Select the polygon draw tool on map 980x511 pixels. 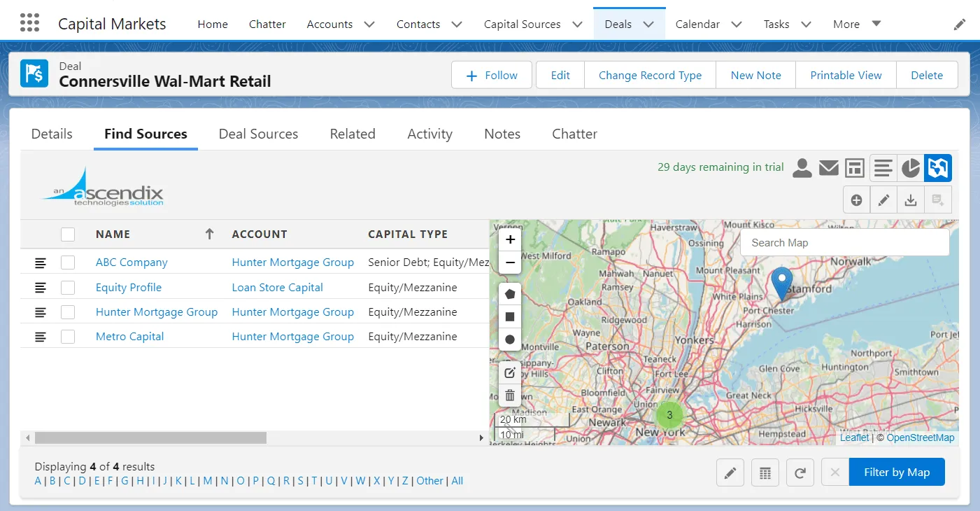coord(510,295)
